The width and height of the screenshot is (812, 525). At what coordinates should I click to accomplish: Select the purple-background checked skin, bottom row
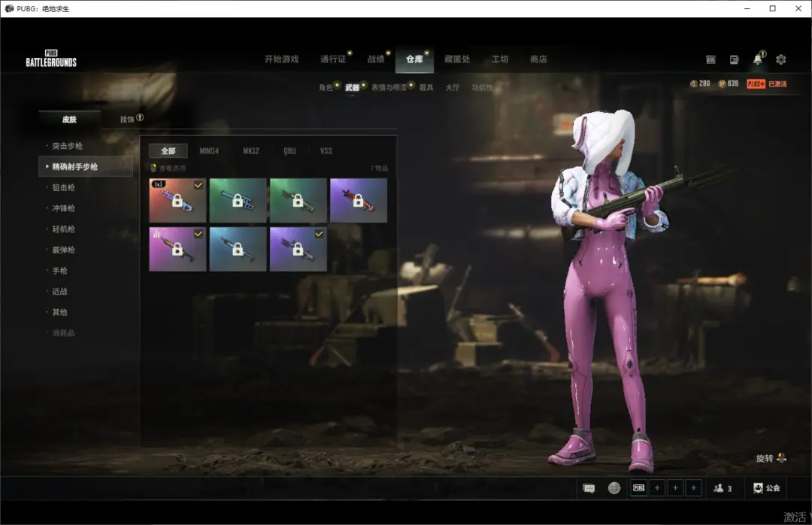coord(298,249)
